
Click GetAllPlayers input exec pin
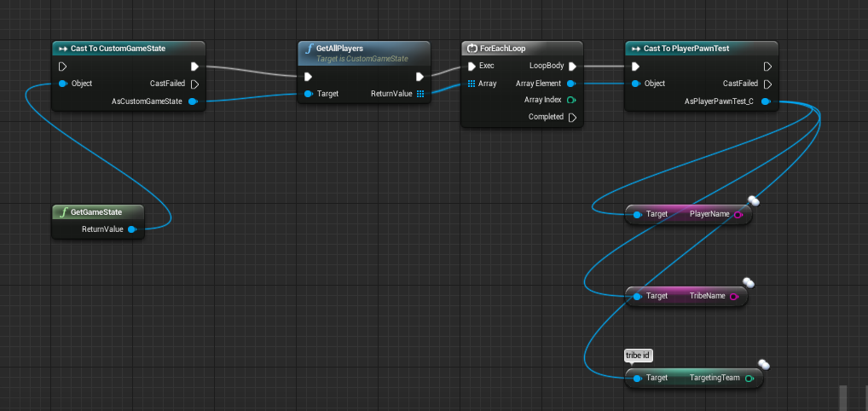coord(309,77)
